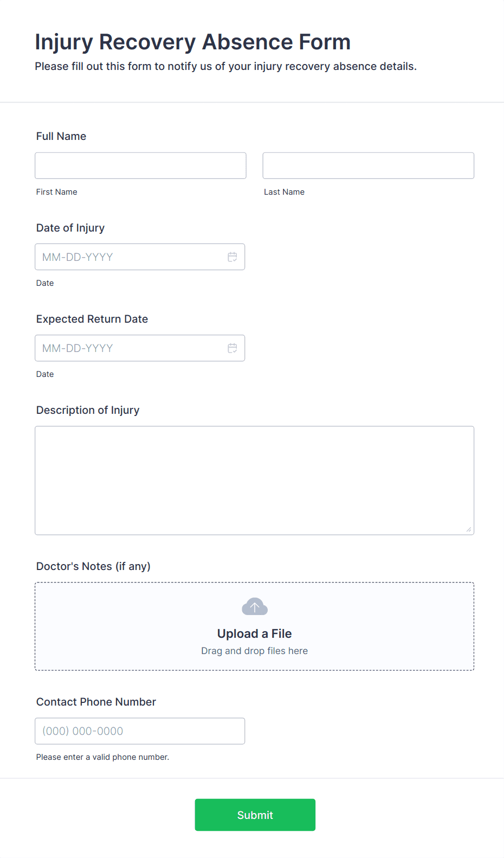This screenshot has width=504, height=858.
Task: Click the "Description of Injury" label
Action: point(88,410)
